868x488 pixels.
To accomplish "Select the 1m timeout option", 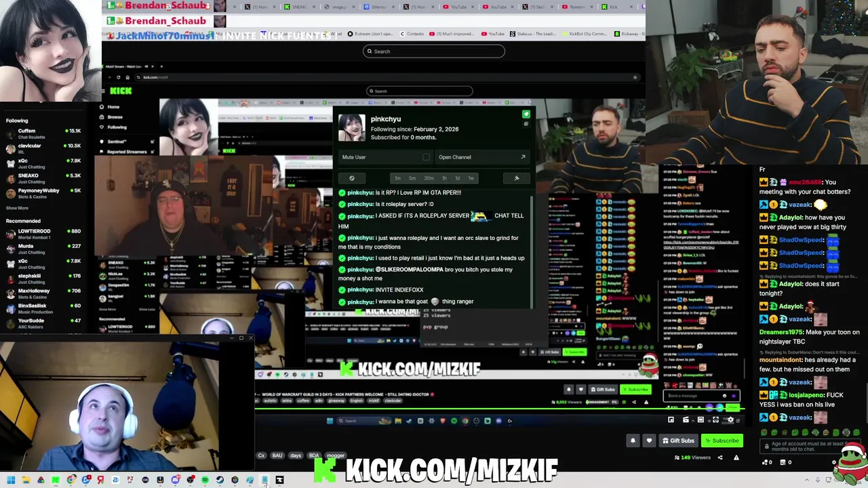I will (397, 178).
